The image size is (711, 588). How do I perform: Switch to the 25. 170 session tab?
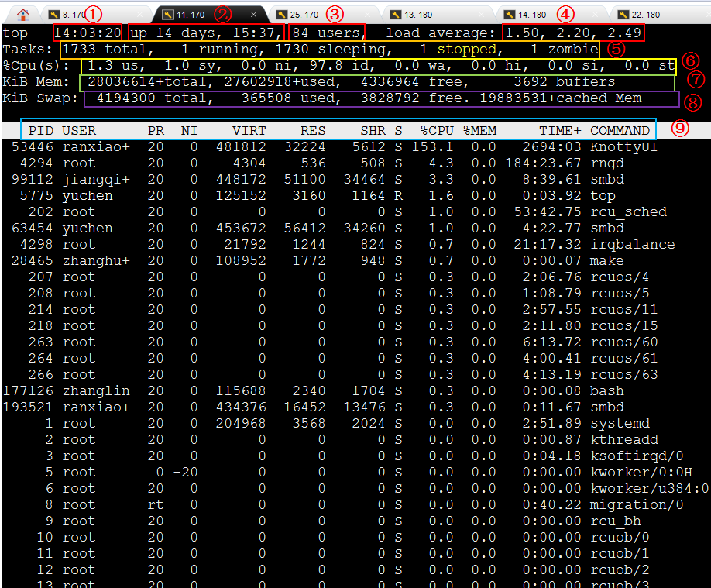[x=304, y=15]
